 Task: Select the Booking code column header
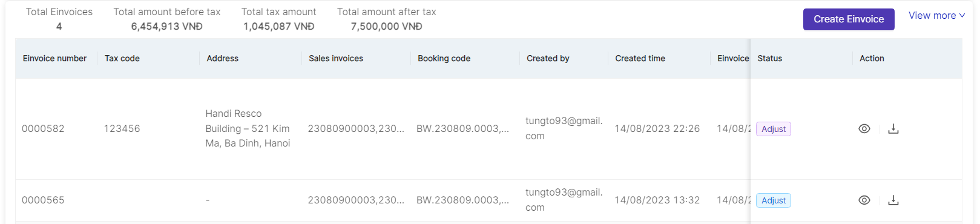click(444, 59)
